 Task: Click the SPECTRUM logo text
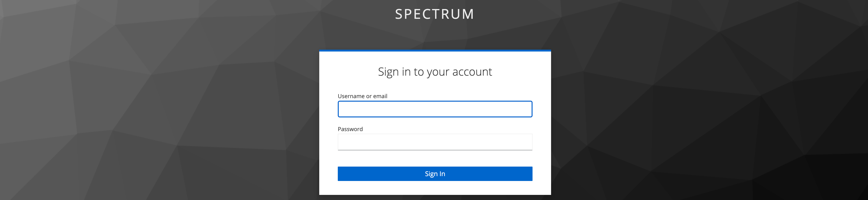coord(434,14)
